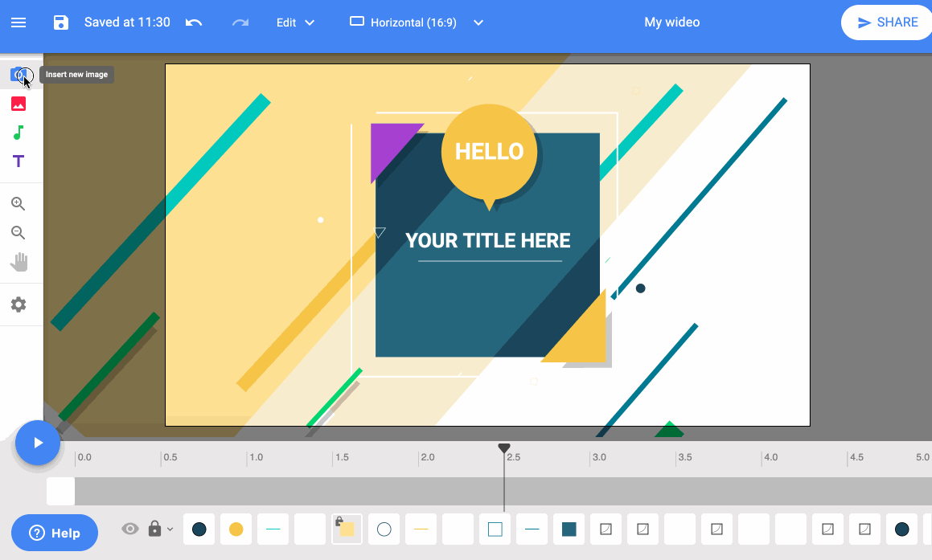
Task: Add audio with the green music note
Action: 18,133
